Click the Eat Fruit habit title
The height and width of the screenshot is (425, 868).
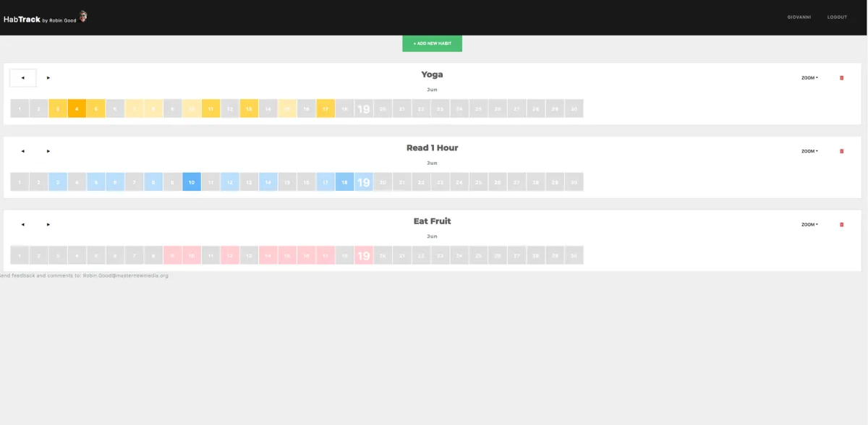click(x=432, y=221)
